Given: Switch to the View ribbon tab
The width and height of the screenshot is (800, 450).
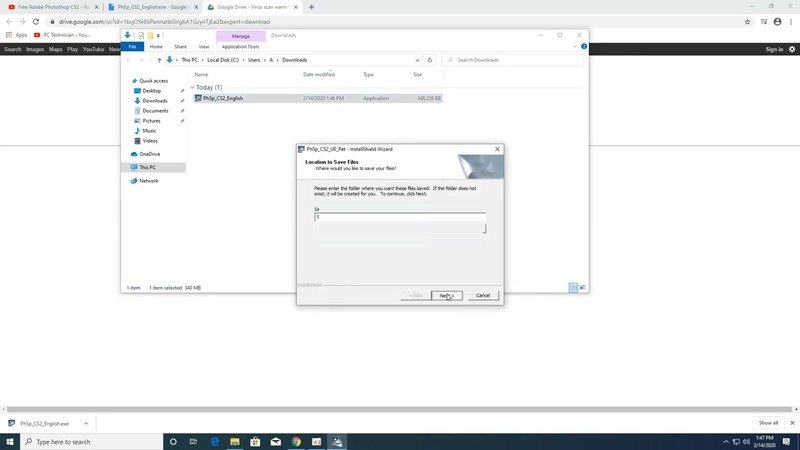Looking at the screenshot, I should 204,46.
